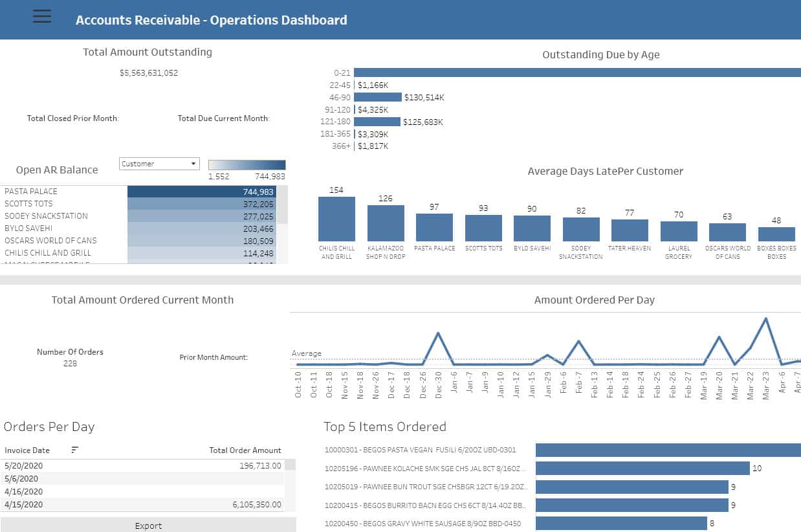
Task: Click the Export button
Action: 148,526
